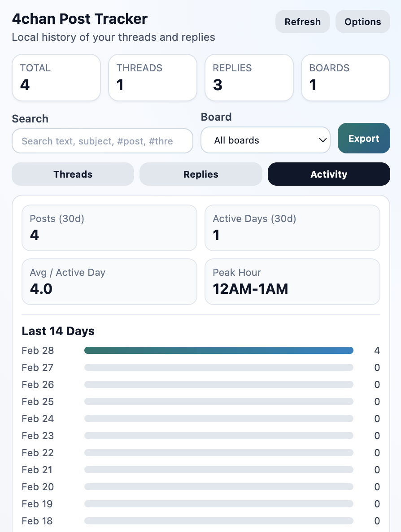The height and width of the screenshot is (532, 401).
Task: Click the Refresh button
Action: (x=302, y=22)
